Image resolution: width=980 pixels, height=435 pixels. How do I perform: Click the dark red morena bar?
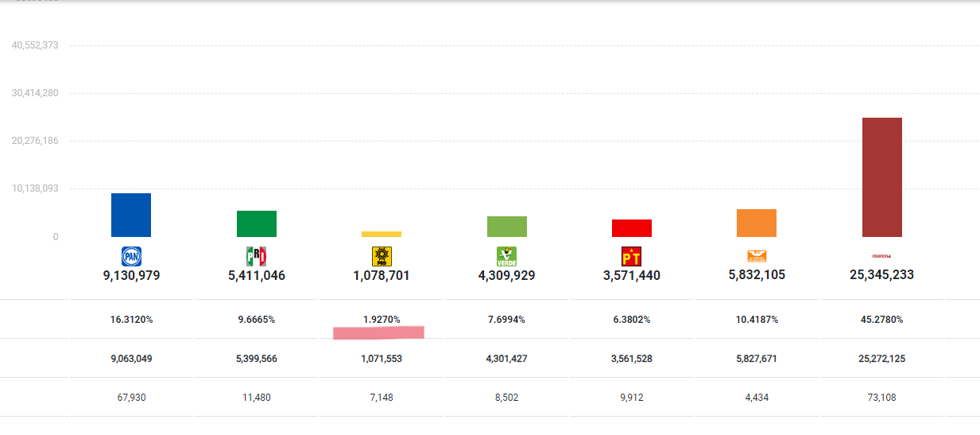882,177
